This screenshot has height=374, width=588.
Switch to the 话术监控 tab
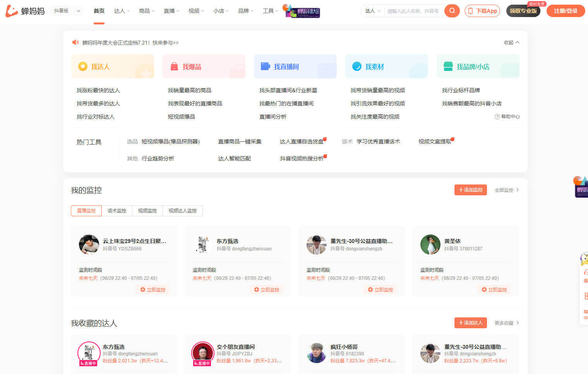pyautogui.click(x=117, y=211)
